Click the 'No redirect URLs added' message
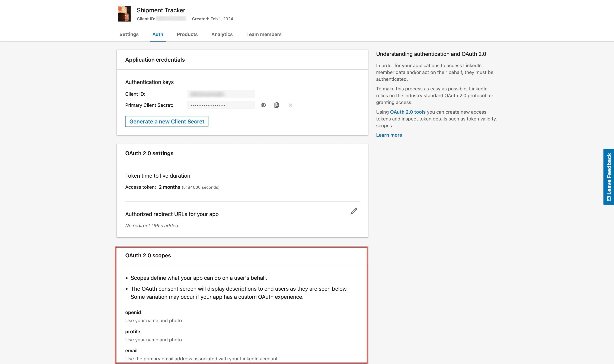The height and width of the screenshot is (364, 614). tap(152, 226)
